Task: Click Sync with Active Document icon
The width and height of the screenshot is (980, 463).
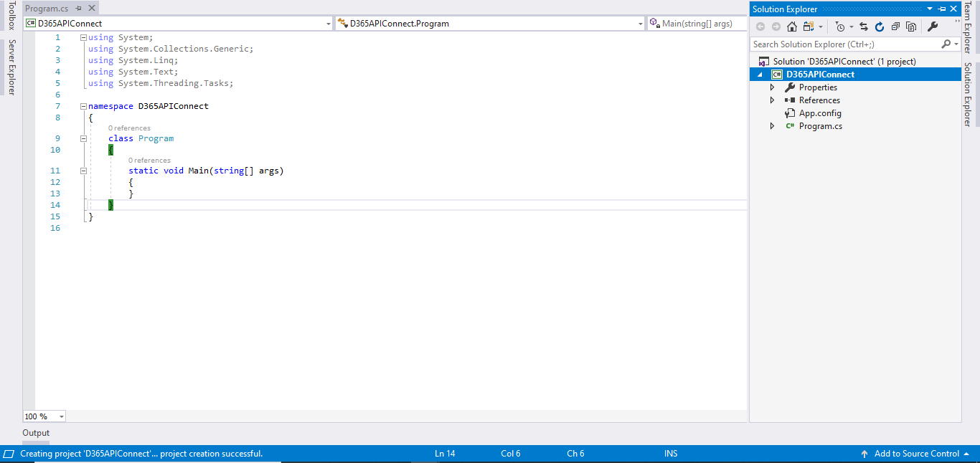Action: point(864,27)
